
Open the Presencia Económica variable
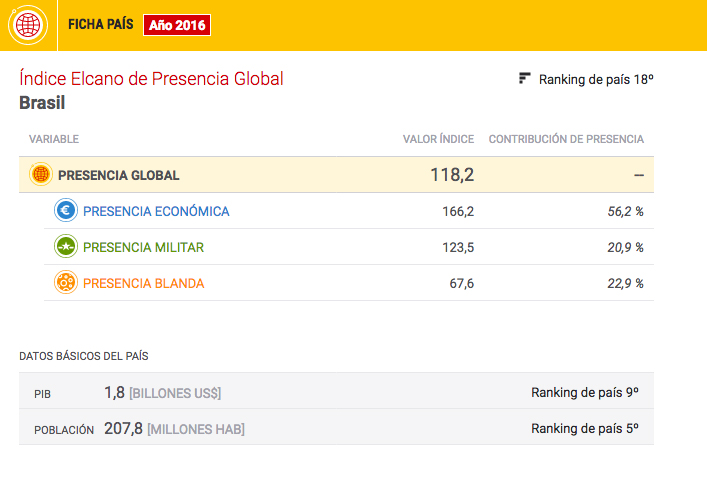[x=156, y=211]
